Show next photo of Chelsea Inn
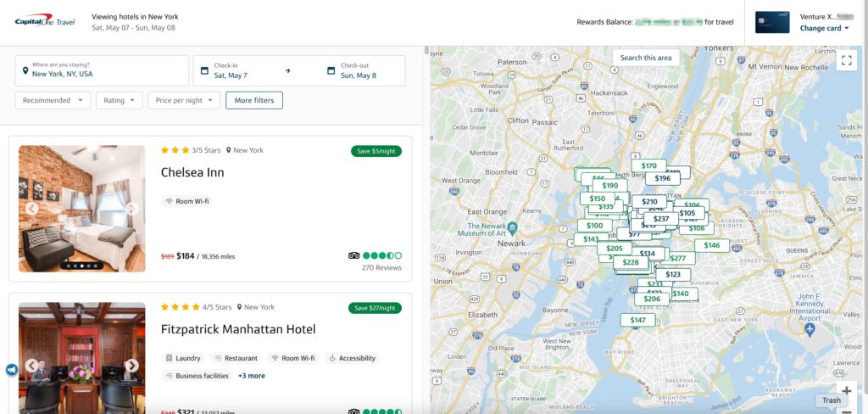Screen dimensions: 868x414 point(131,209)
